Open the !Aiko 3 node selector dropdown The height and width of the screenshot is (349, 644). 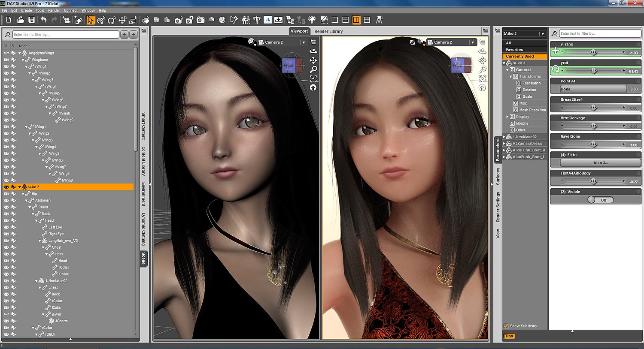[543, 33]
